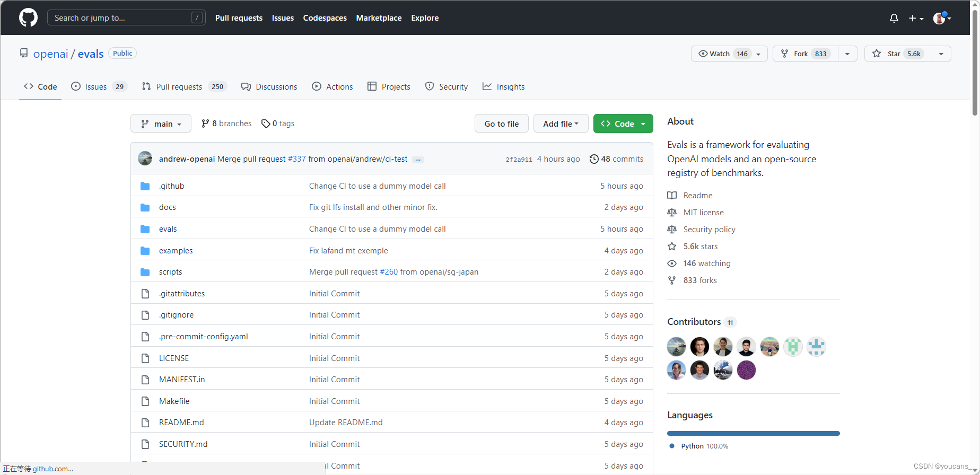Open Codespaces in the top navigation

(x=325, y=17)
